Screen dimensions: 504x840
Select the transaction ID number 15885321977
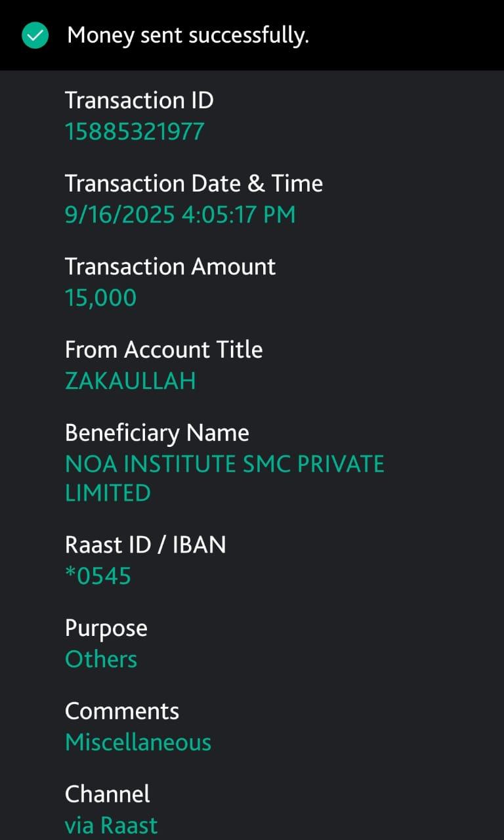(x=135, y=132)
